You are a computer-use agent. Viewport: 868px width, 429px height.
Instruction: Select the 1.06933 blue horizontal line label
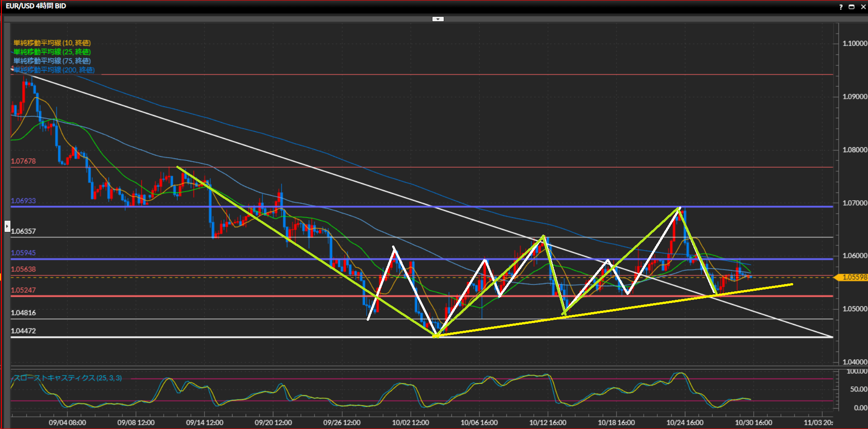(24, 201)
